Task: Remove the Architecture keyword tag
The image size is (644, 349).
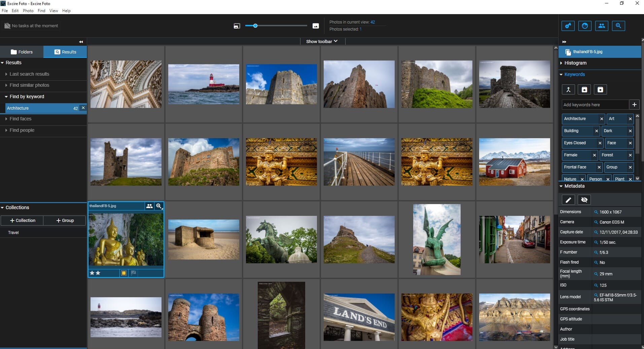Action: coord(602,119)
